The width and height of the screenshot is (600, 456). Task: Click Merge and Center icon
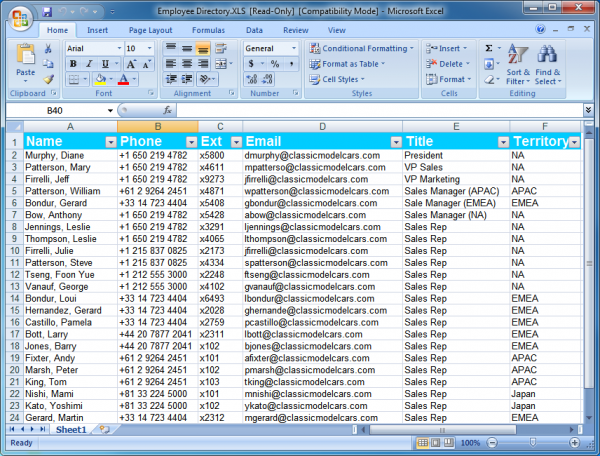point(221,64)
